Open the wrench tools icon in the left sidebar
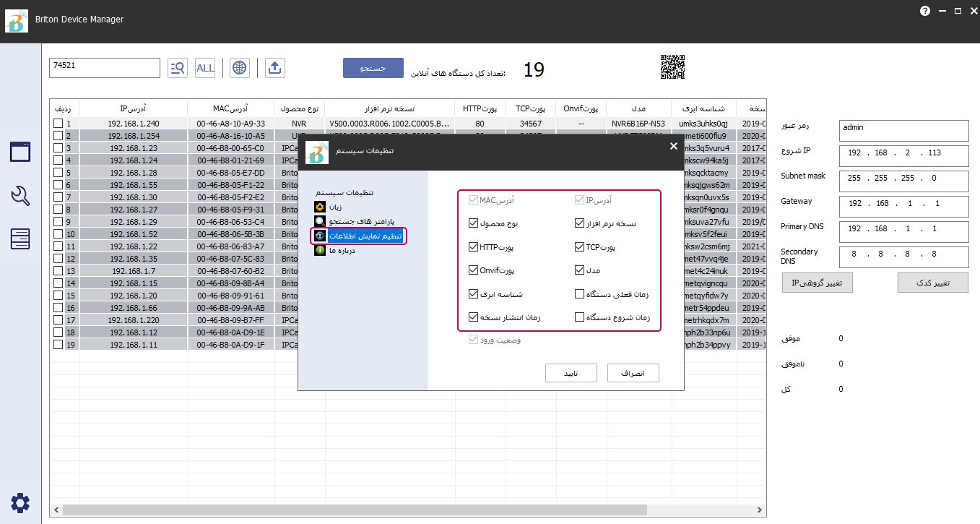This screenshot has height=524, width=980. [20, 195]
